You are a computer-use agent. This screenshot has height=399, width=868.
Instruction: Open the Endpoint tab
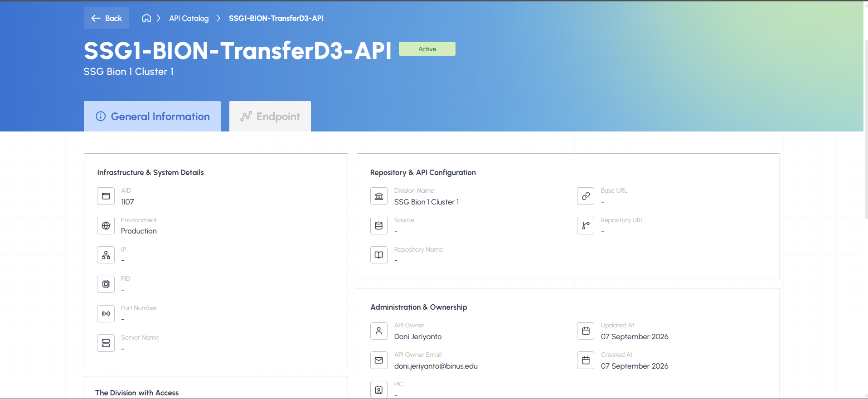[x=270, y=117]
